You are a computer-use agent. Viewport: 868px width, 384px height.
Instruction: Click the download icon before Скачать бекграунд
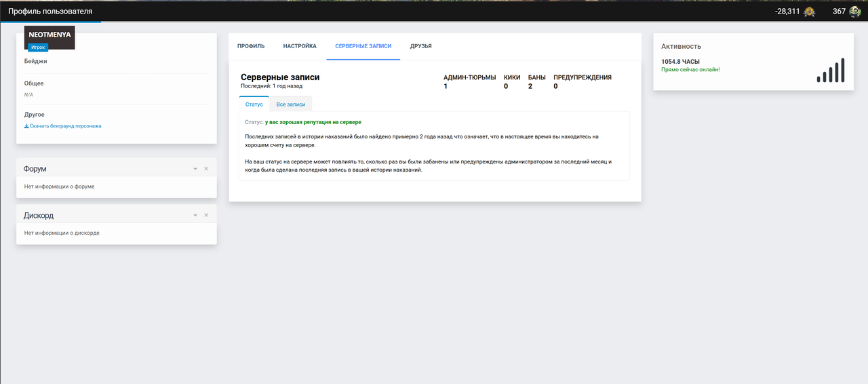[x=26, y=126]
